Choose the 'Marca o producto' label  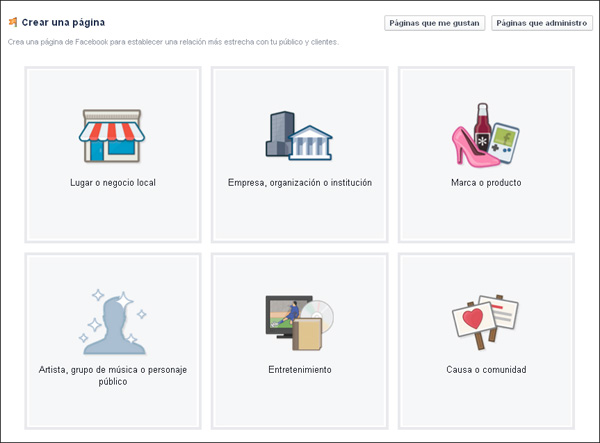tap(486, 182)
